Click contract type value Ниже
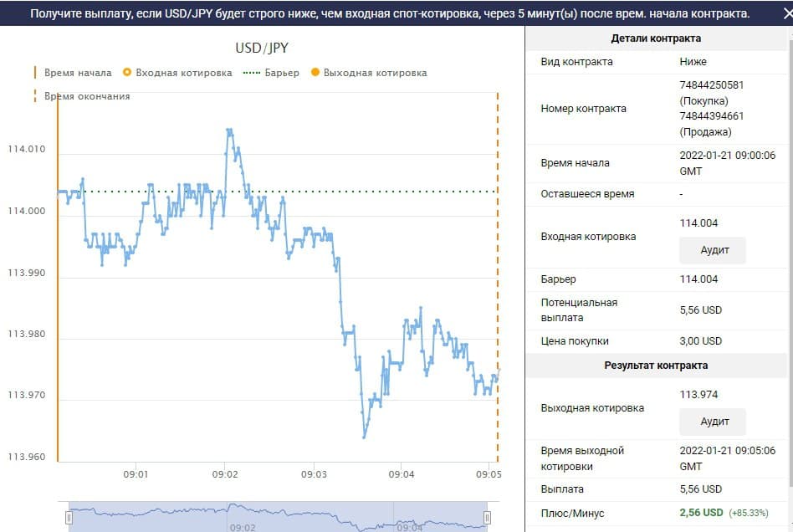 [693, 62]
